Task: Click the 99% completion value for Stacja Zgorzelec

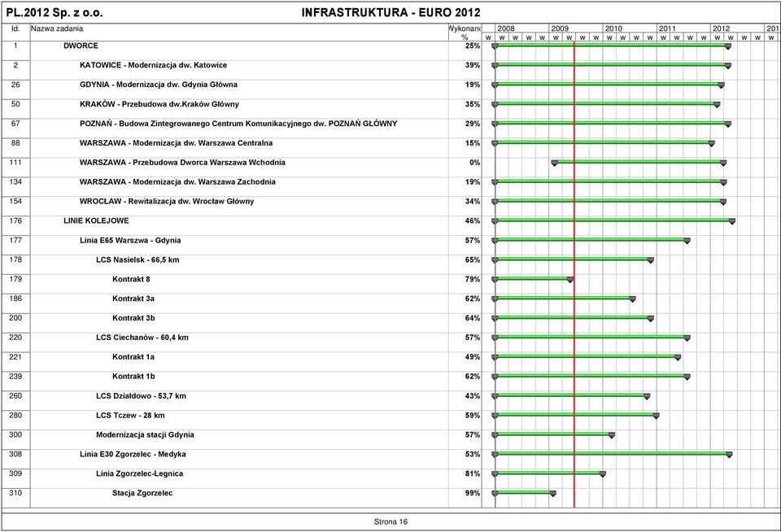Action: (x=473, y=493)
